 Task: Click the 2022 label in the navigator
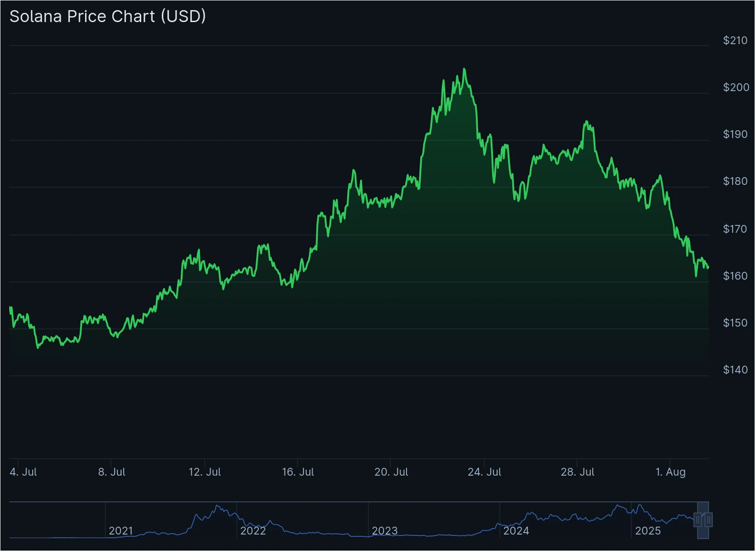pyautogui.click(x=253, y=531)
